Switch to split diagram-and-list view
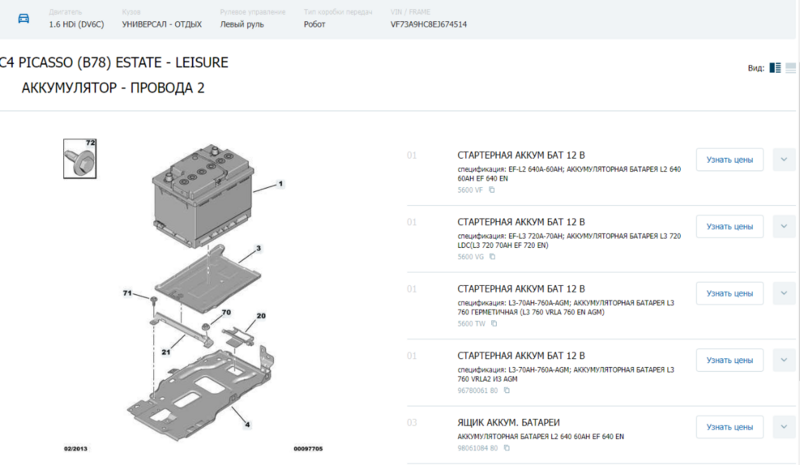Viewport: 800px width, 465px height. point(775,68)
